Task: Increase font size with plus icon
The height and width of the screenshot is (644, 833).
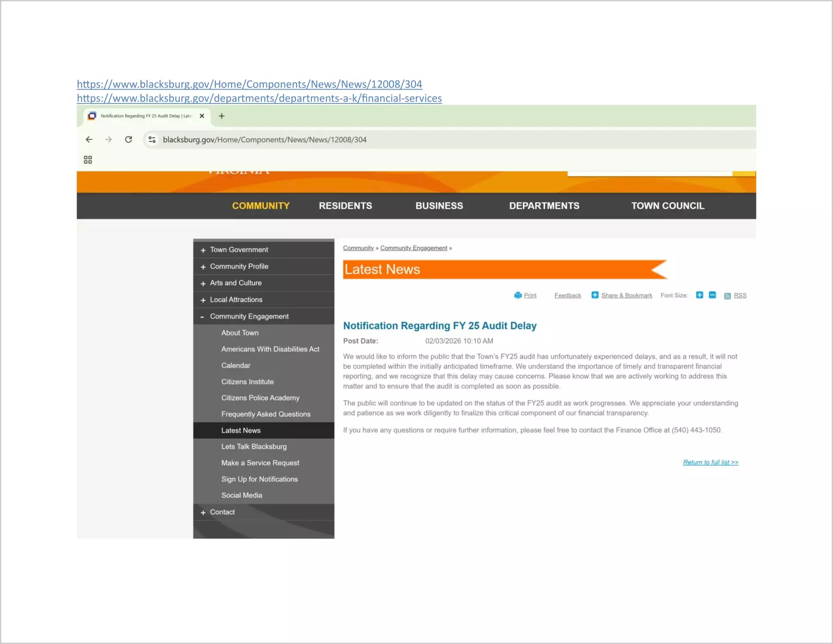Action: (x=699, y=295)
